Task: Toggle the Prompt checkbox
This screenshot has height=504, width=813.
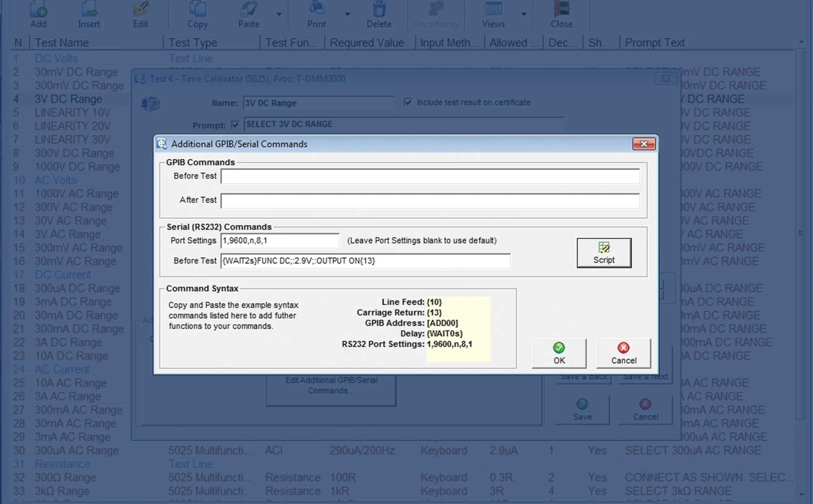Action: coord(235,125)
